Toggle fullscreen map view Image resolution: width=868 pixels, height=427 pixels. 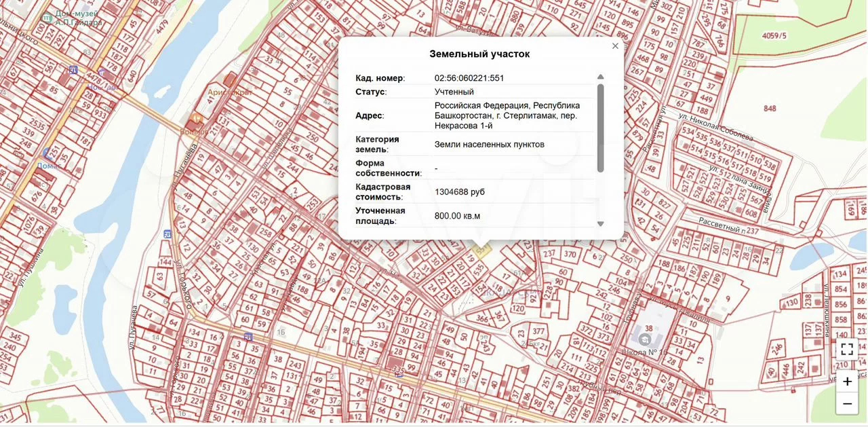(x=847, y=350)
